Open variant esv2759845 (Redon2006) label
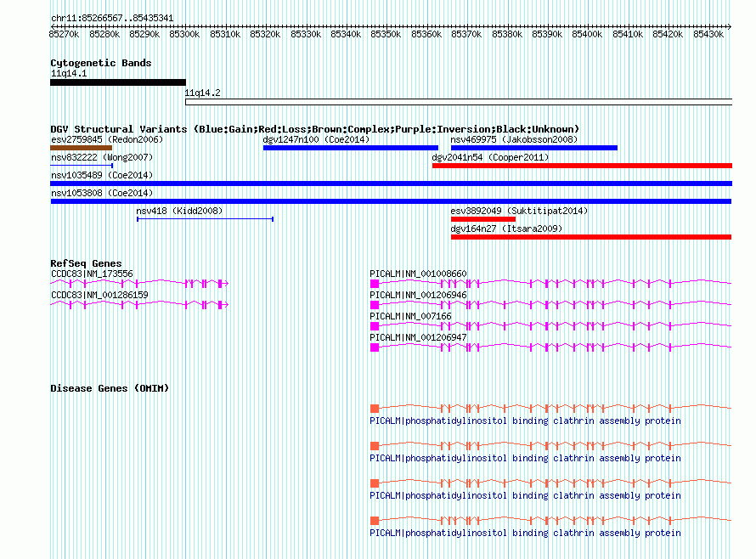The height and width of the screenshot is (559, 756). [x=107, y=139]
